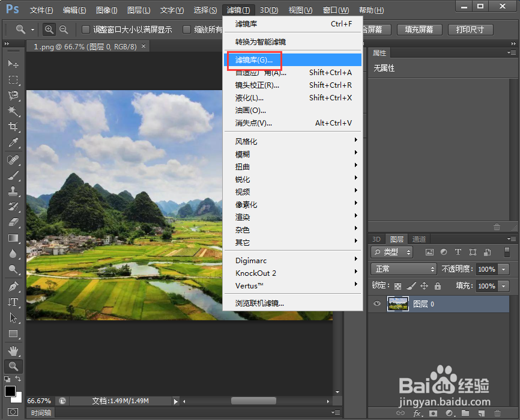The height and width of the screenshot is (420, 520).
Task: Create a new adjustment layer
Action: point(449,413)
